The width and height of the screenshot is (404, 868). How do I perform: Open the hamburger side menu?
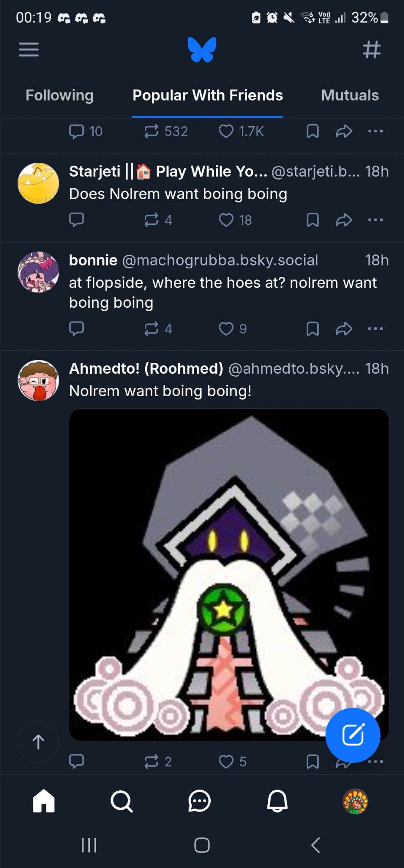29,49
